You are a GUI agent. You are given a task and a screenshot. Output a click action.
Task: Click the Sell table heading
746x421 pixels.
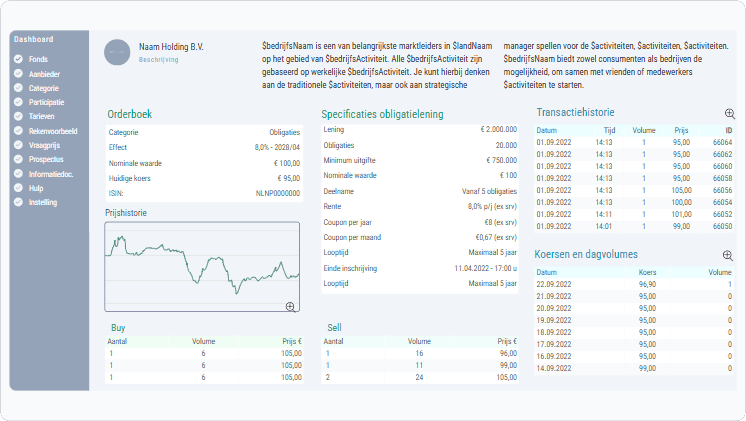[x=334, y=328]
